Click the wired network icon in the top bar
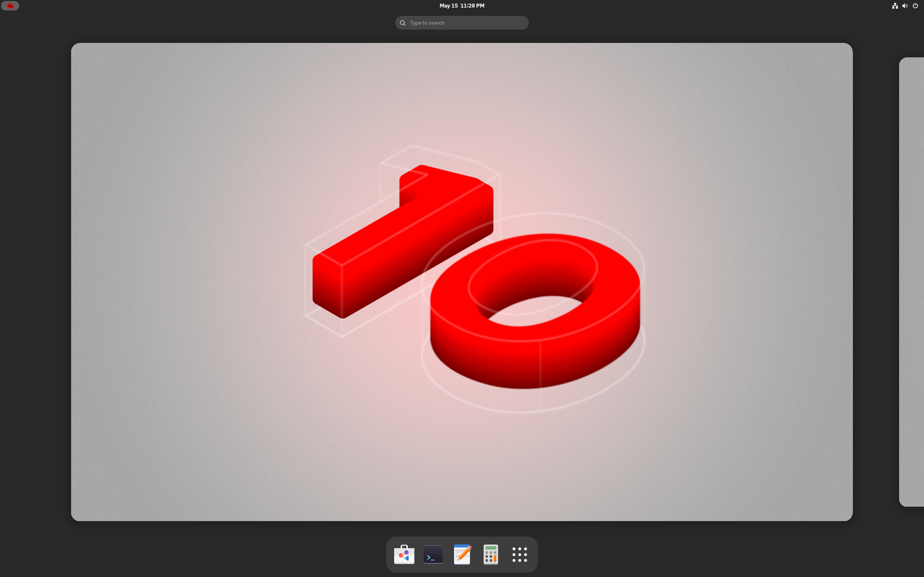The height and width of the screenshot is (577, 924). click(x=895, y=5)
